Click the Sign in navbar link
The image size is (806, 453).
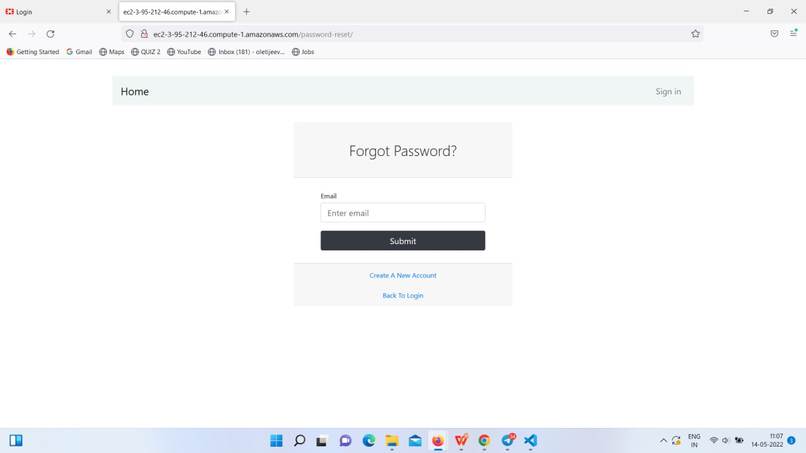coord(668,92)
